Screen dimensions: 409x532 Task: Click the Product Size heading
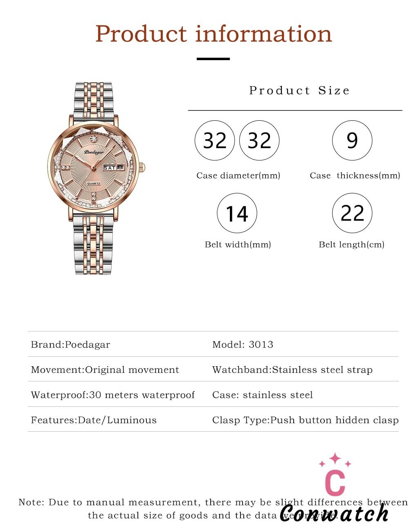(299, 90)
